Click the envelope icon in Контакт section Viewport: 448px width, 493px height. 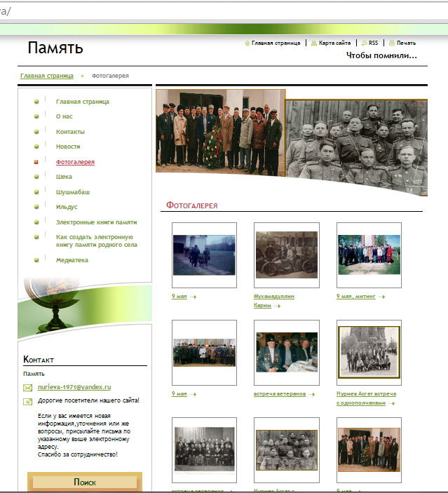[28, 388]
